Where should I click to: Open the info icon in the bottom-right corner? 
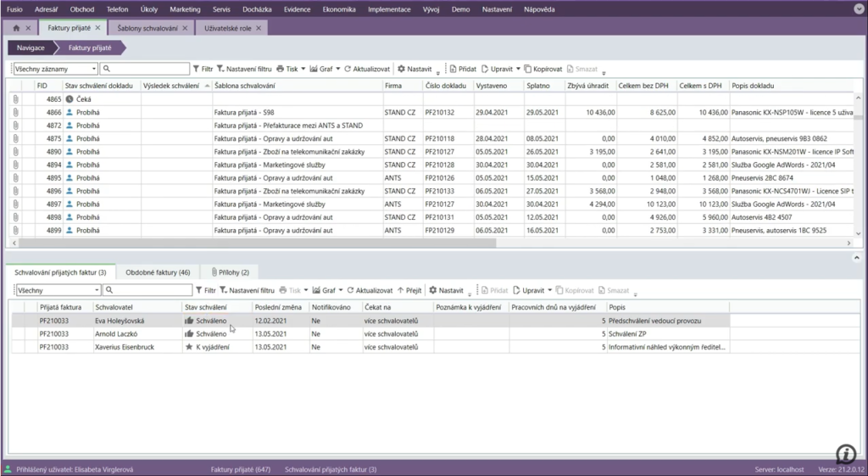(845, 453)
